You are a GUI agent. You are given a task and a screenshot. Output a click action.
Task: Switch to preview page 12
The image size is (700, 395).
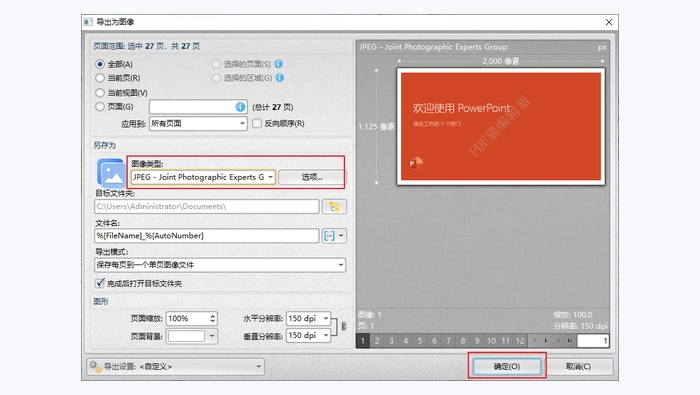(520, 341)
